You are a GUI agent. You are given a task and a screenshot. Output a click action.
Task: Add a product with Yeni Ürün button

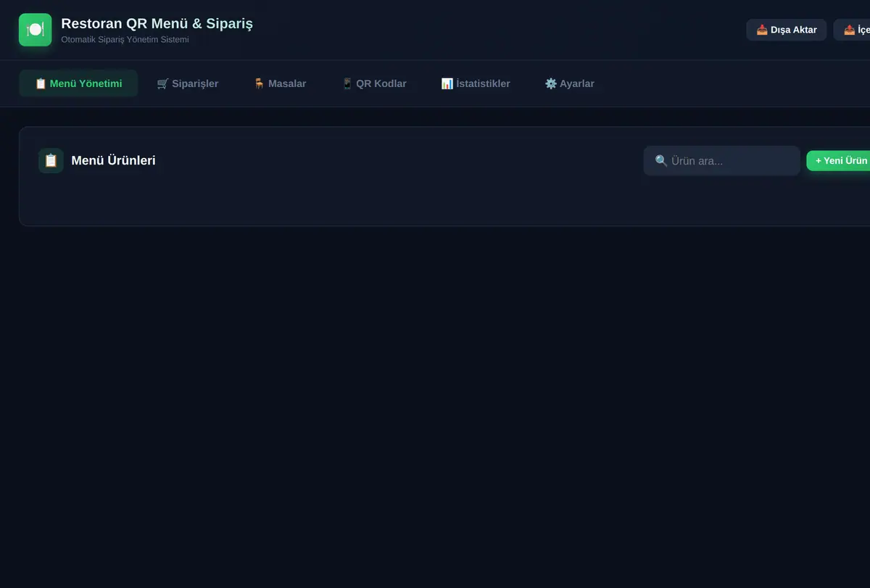[839, 161]
